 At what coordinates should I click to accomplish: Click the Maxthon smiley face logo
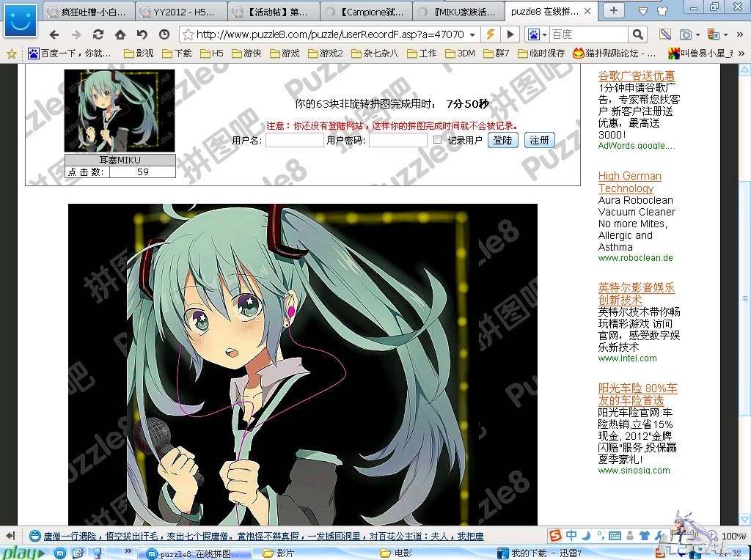point(20,19)
